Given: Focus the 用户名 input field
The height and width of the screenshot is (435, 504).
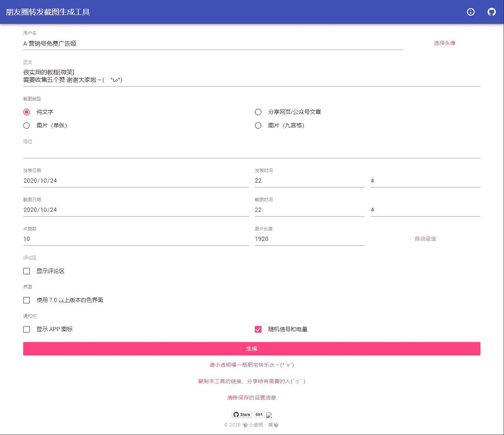Looking at the screenshot, I should [213, 44].
